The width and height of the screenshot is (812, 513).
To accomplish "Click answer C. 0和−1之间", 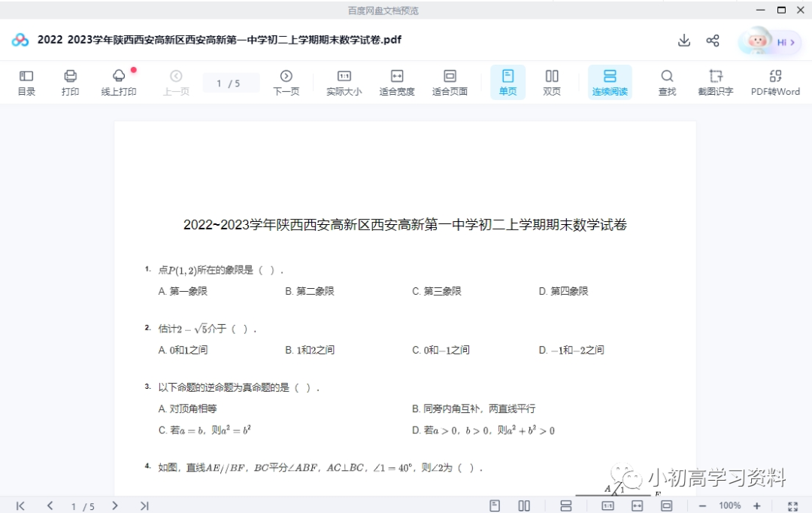I will point(441,351).
